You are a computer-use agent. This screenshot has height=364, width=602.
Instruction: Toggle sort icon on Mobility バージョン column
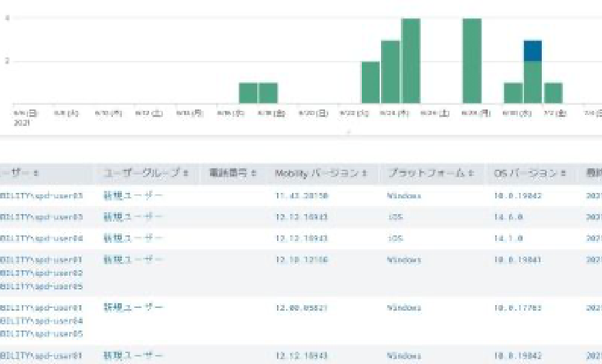click(365, 174)
